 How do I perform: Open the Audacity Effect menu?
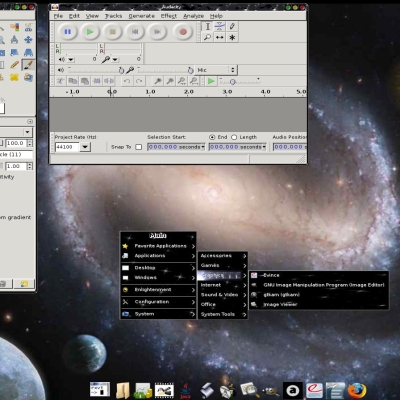(169, 16)
